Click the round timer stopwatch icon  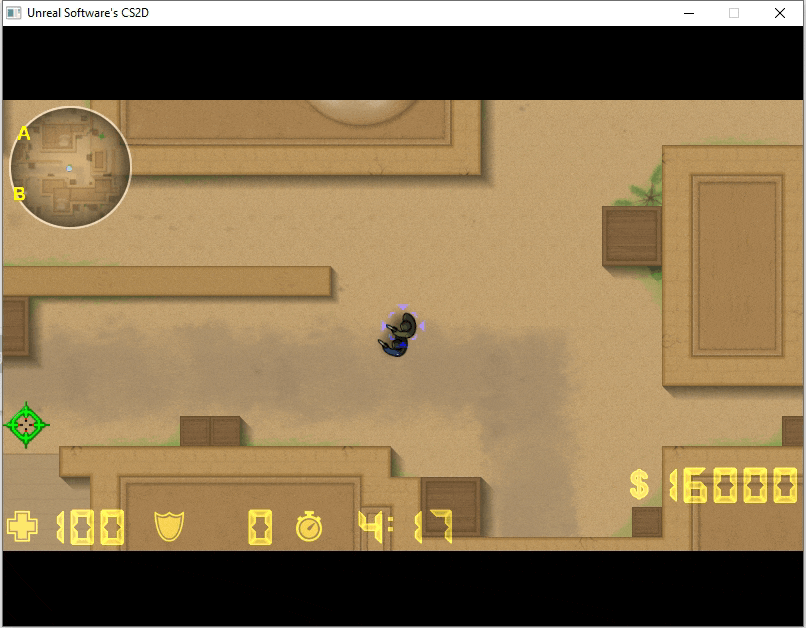pos(309,526)
